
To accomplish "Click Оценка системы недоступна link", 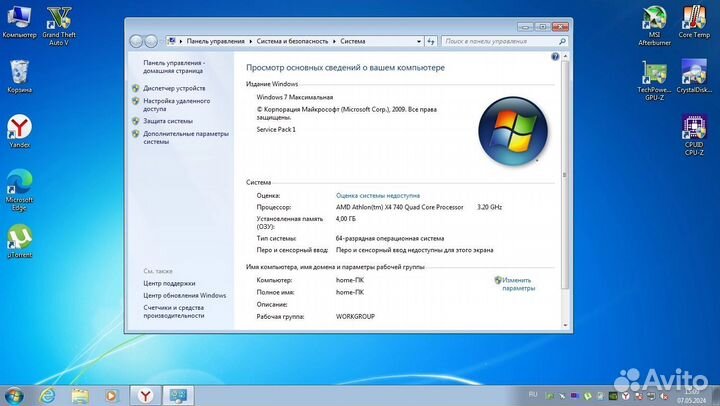I will tap(377, 195).
